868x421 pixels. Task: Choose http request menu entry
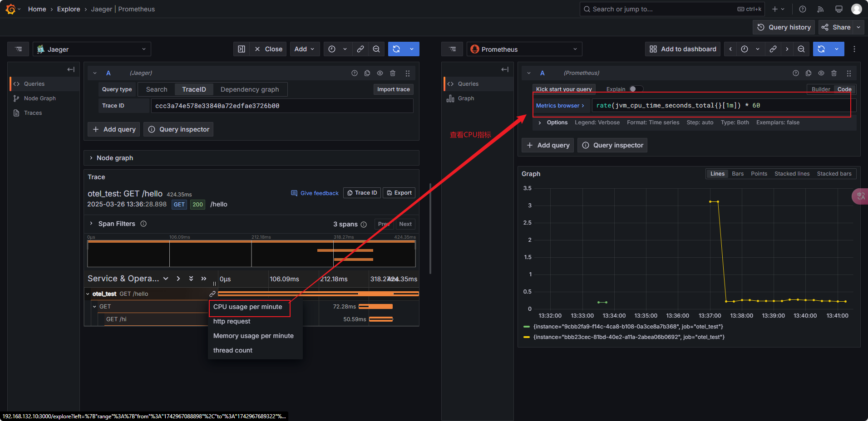tap(255, 321)
